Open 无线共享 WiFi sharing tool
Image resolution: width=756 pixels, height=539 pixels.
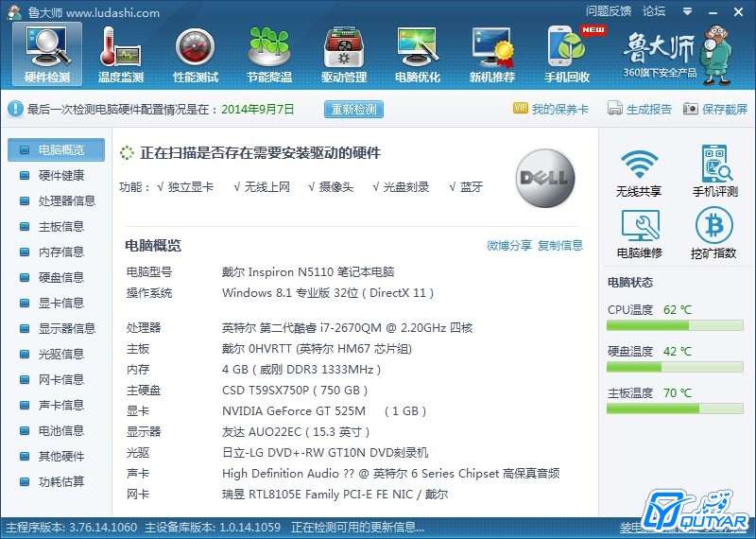click(x=639, y=173)
